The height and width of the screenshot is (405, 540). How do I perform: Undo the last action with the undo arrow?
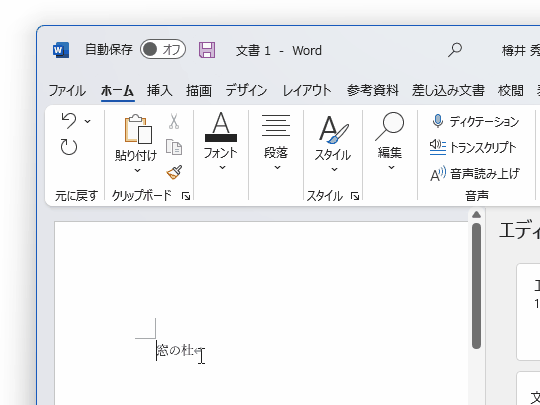(x=69, y=121)
